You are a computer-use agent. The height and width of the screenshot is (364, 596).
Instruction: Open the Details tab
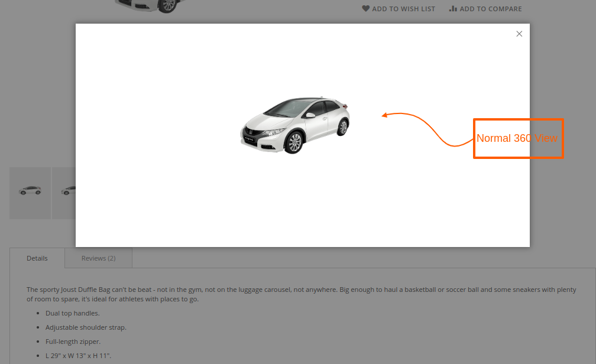(37, 258)
